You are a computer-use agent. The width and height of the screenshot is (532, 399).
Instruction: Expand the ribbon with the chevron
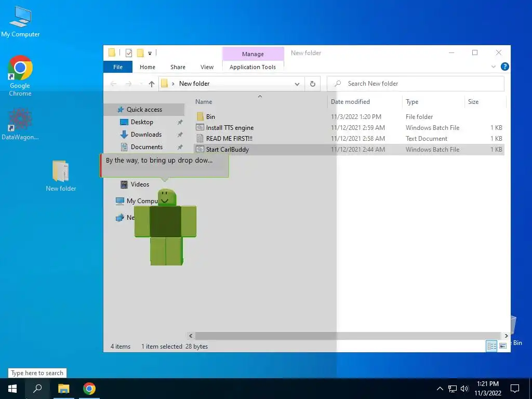(494, 67)
